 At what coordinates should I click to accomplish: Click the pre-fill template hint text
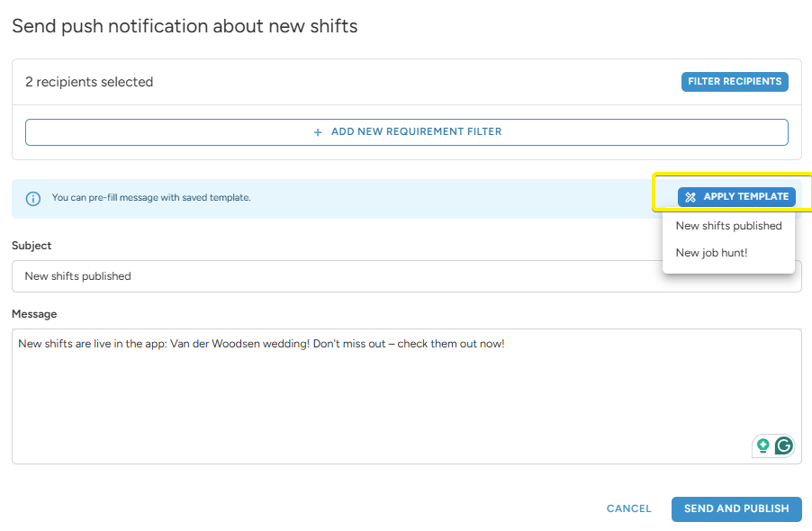[x=151, y=197]
